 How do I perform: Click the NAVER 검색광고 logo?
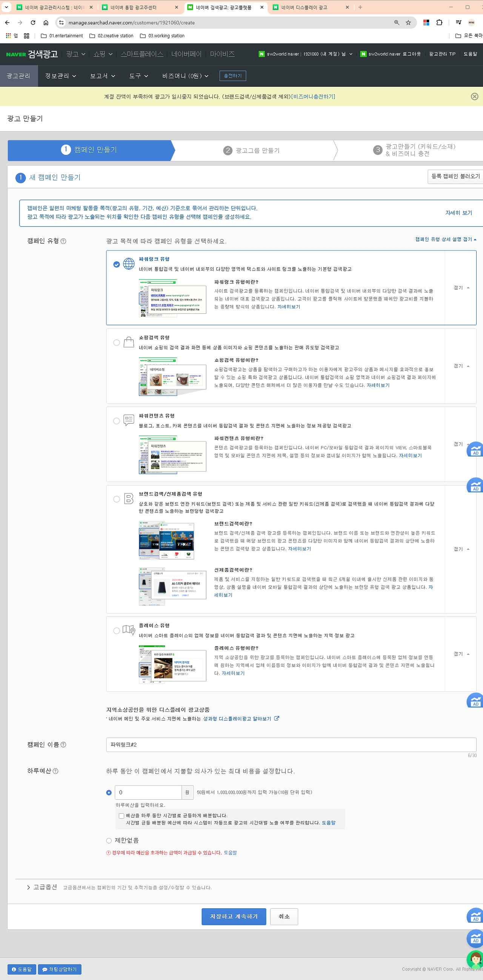tap(32, 54)
